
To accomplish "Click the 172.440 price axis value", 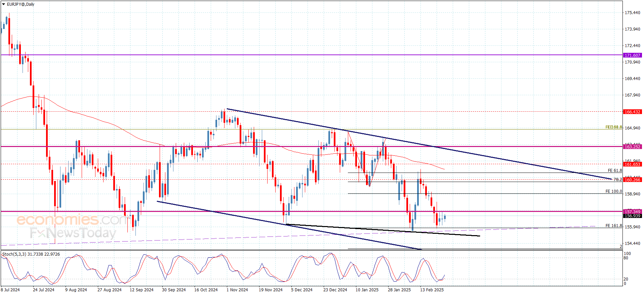I will (632, 46).
